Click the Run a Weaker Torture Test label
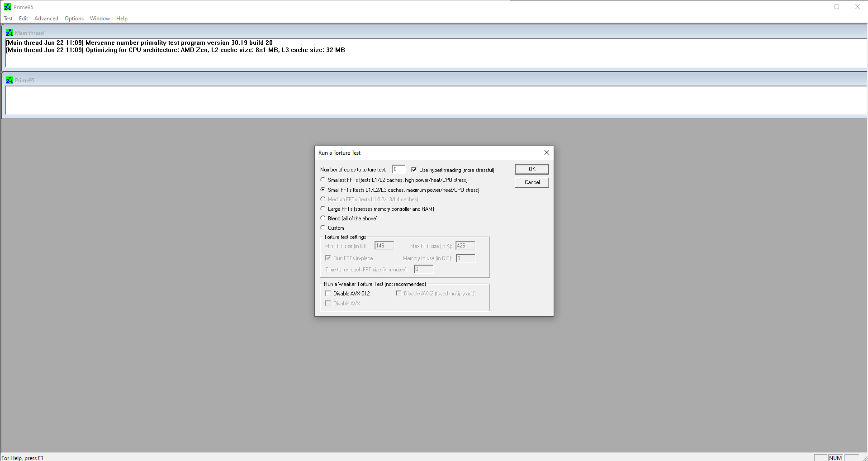 point(375,284)
